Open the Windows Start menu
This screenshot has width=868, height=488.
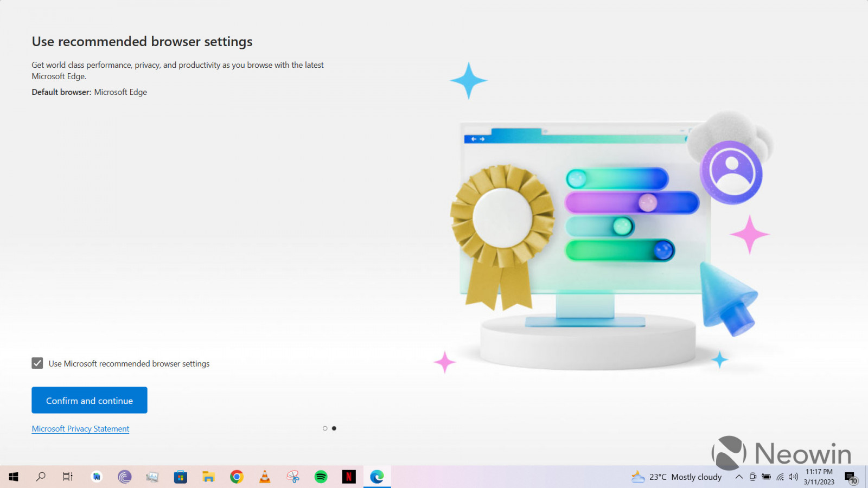click(14, 477)
